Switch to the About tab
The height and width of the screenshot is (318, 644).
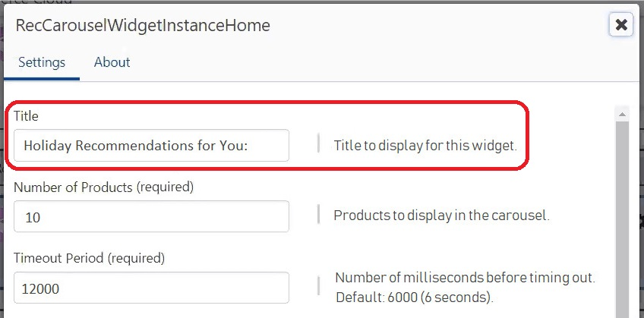[x=112, y=62]
